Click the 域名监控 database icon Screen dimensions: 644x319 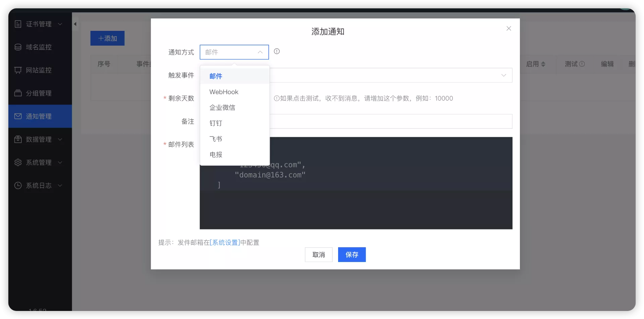coord(18,47)
